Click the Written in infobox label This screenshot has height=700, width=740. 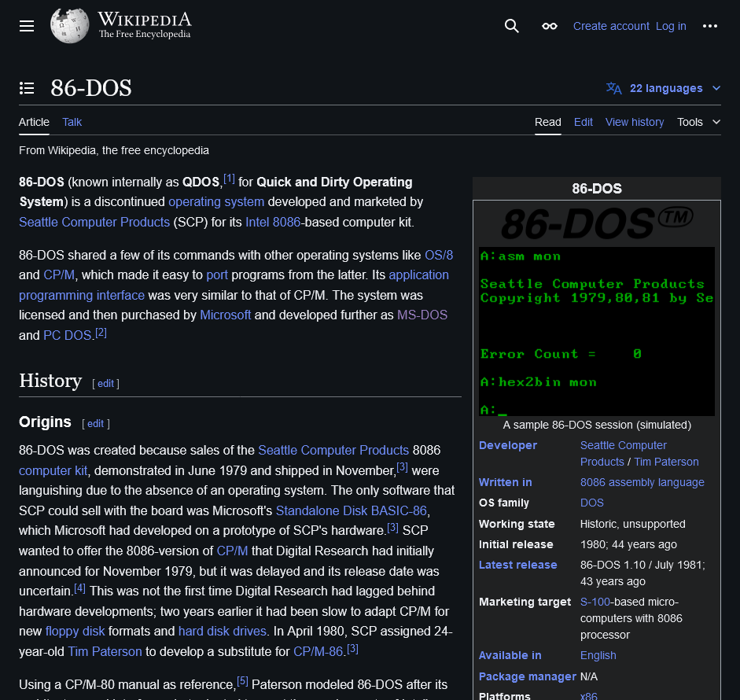click(505, 482)
